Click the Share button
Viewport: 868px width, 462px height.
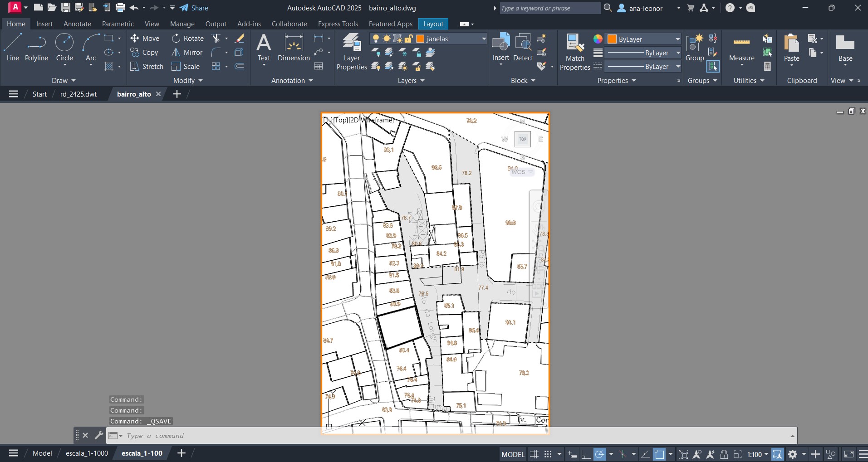pos(194,8)
